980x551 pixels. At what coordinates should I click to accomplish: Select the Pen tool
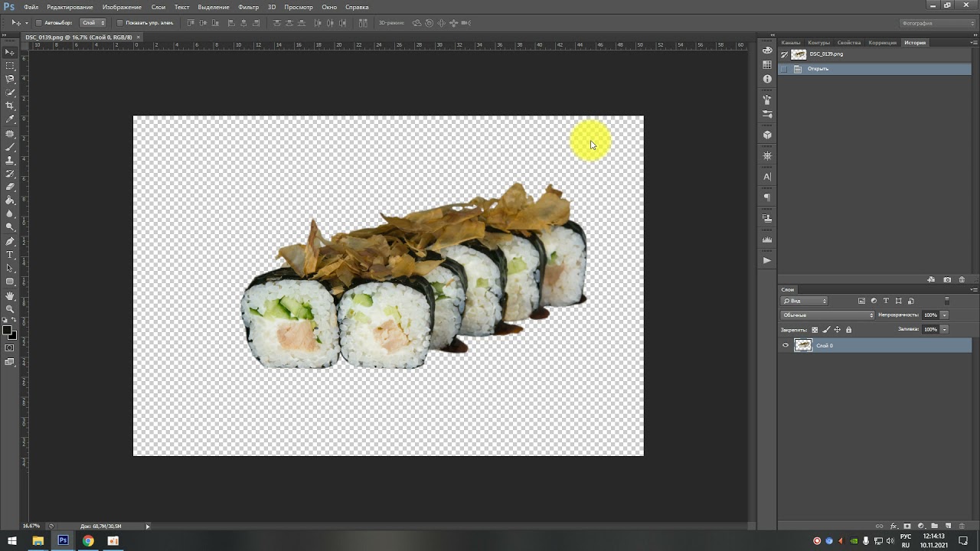click(x=10, y=241)
